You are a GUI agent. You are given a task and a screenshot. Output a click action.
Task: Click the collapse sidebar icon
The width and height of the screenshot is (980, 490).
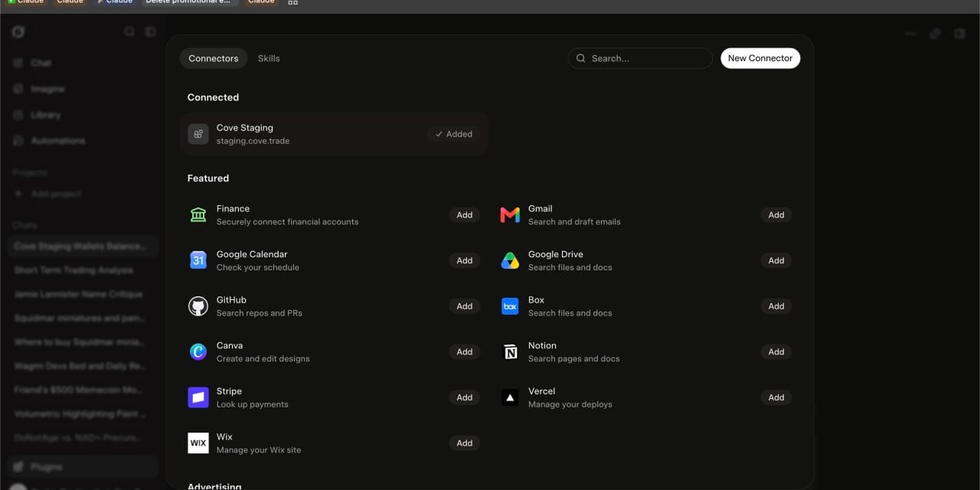tap(151, 32)
